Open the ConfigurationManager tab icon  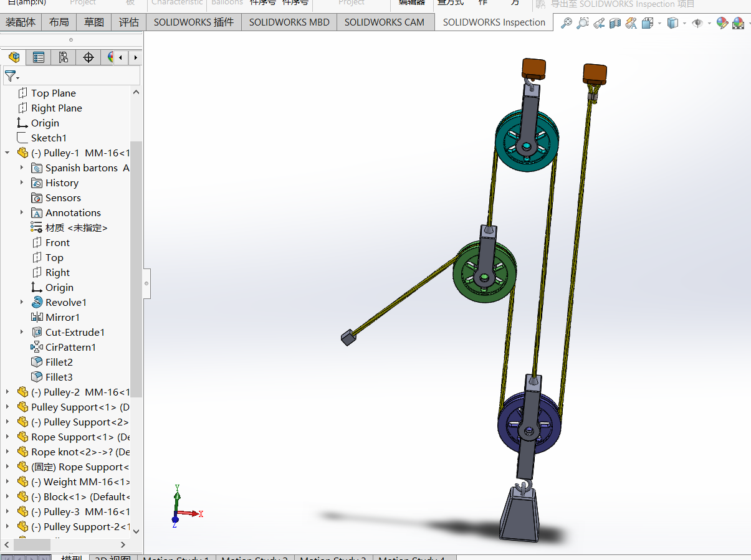(x=64, y=57)
